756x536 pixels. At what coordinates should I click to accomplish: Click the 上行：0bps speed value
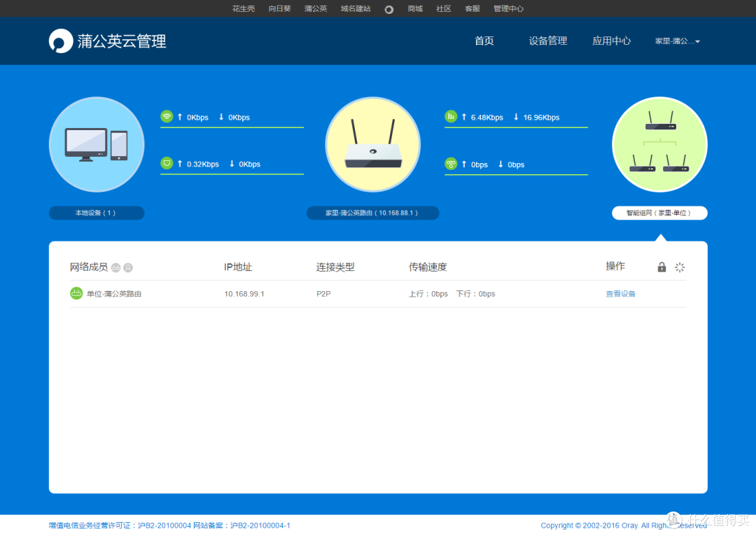coord(428,294)
